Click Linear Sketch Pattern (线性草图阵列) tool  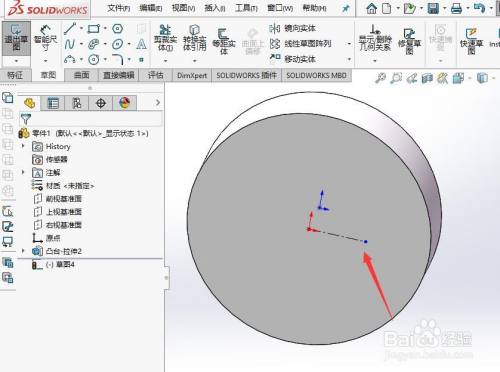[x=300, y=44]
